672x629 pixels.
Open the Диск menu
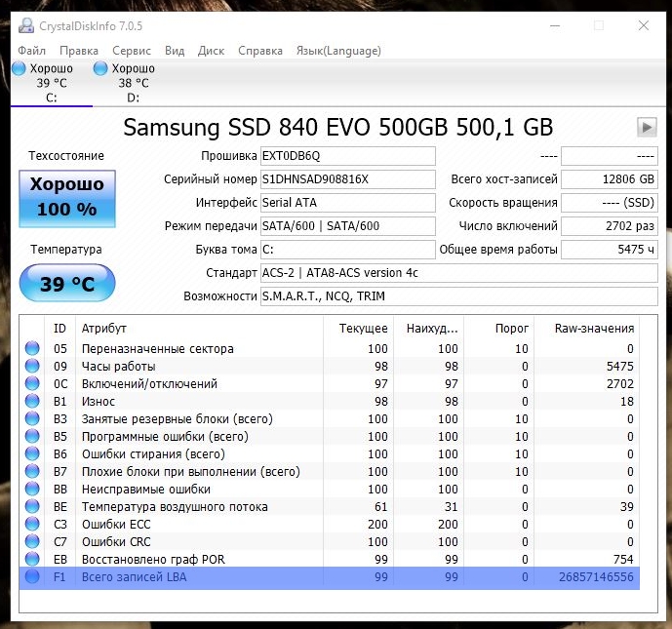point(211,51)
